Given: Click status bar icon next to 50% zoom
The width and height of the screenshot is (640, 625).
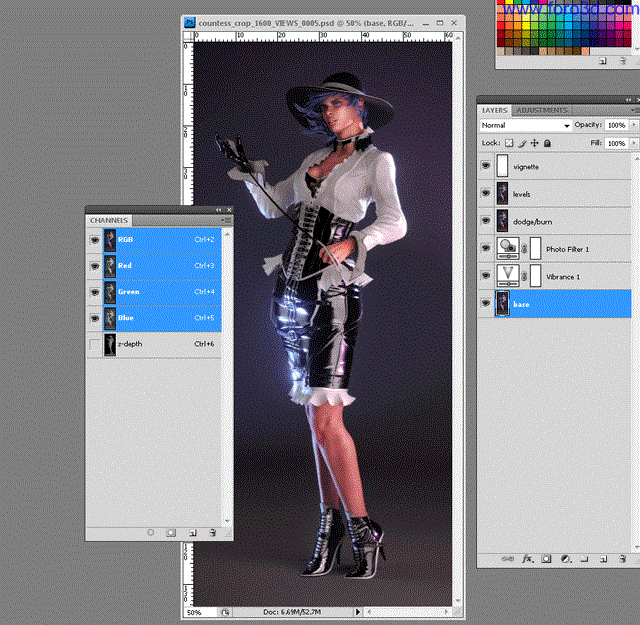Looking at the screenshot, I should coord(225,612).
